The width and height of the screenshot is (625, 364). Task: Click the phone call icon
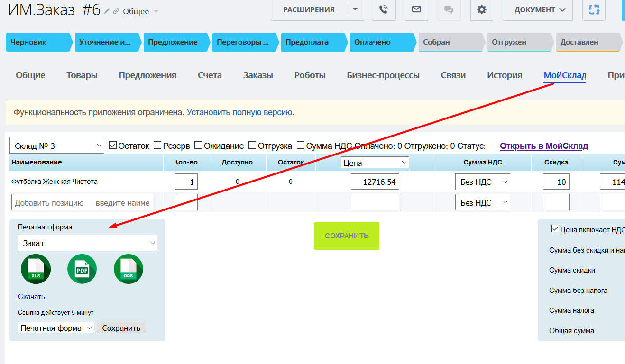[x=384, y=9]
